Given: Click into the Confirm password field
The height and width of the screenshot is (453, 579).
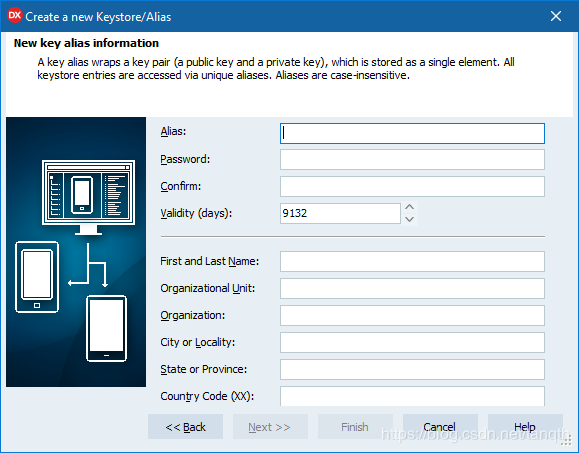Looking at the screenshot, I should coord(412,186).
